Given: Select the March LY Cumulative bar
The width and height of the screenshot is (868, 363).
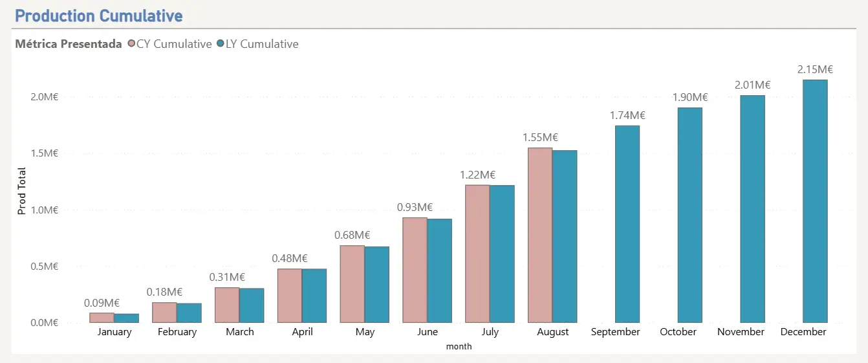Looking at the screenshot, I should 252,305.
